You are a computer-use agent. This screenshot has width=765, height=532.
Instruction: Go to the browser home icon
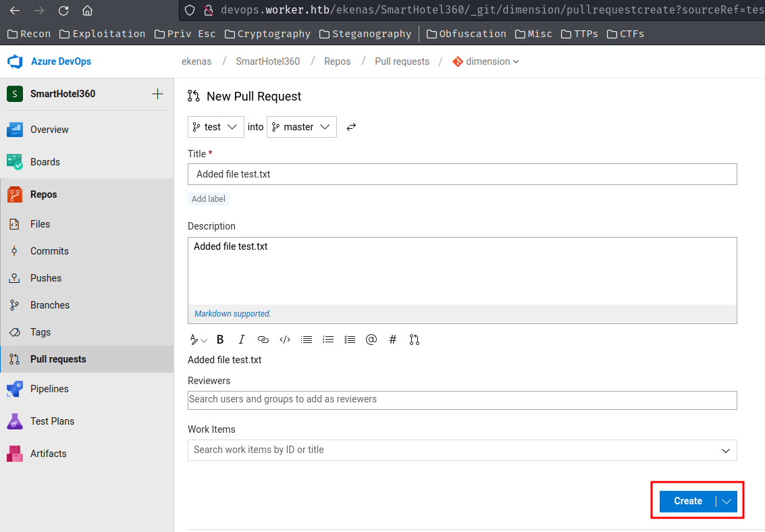point(87,10)
